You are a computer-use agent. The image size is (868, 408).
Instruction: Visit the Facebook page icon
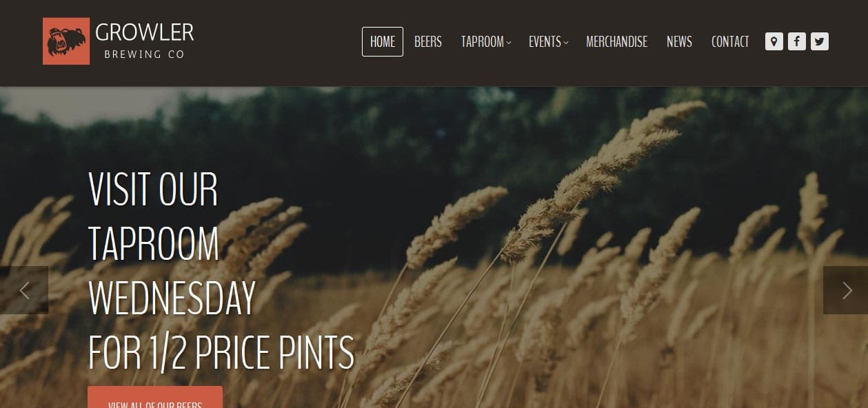pyautogui.click(x=797, y=41)
